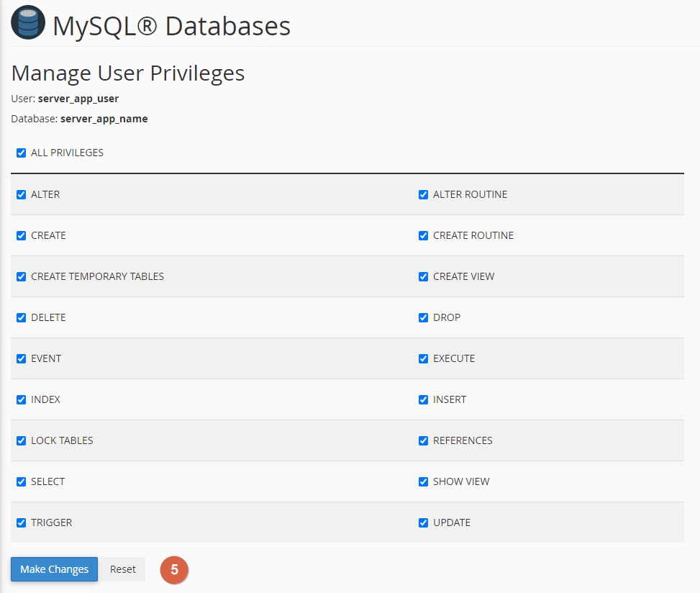
Task: Click the orange step 5 badge
Action: tap(174, 569)
